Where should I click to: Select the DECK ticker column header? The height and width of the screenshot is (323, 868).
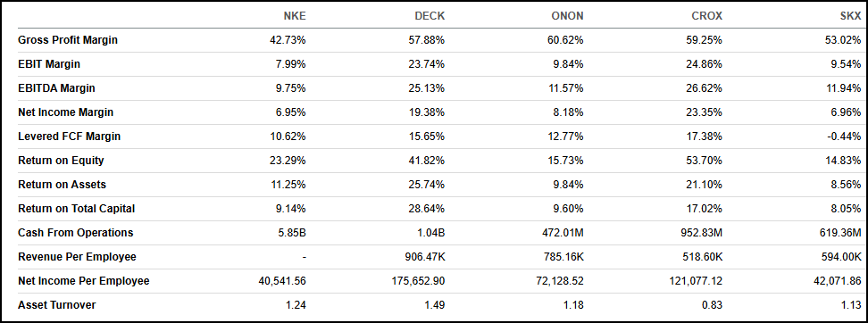[430, 16]
